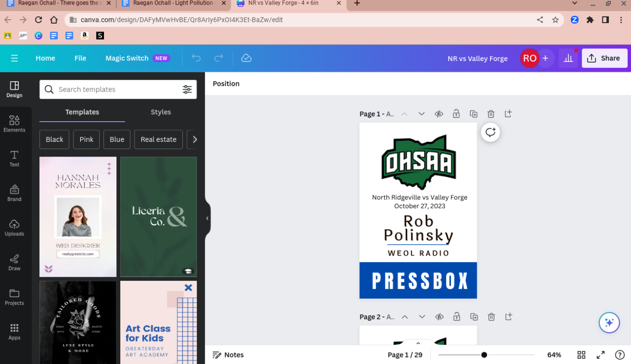Delete Page 1 with the trash icon
Image resolution: width=631 pixels, height=364 pixels.
(x=491, y=114)
